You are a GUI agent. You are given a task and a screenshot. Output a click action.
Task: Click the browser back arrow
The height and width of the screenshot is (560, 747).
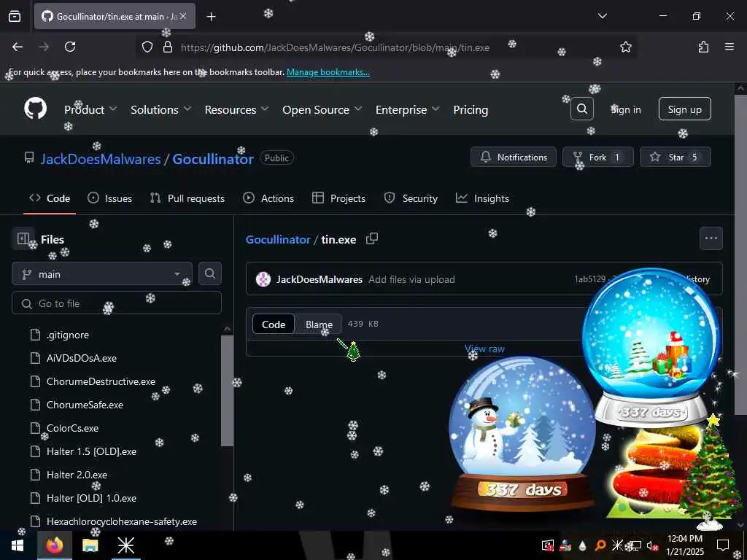18,47
